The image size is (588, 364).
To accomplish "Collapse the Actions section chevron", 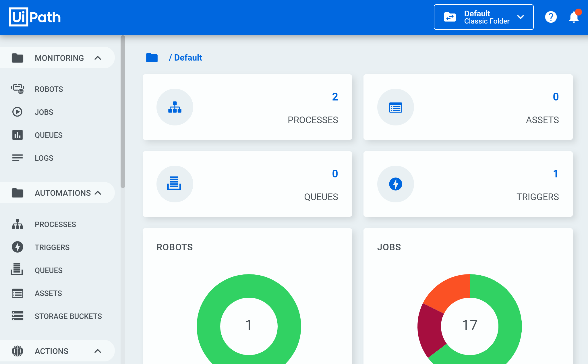I will click(x=98, y=351).
